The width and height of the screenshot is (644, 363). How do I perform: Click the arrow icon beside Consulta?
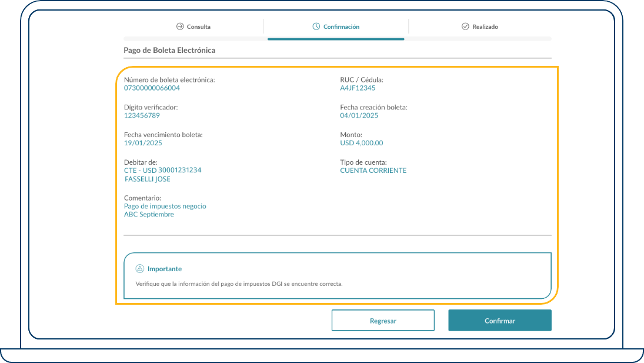(x=180, y=26)
